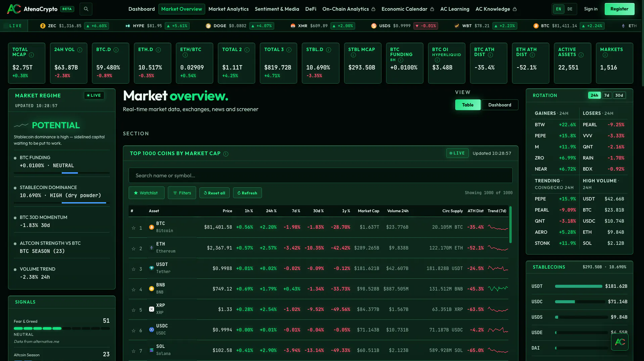This screenshot has height=361, width=644.
Task: Toggle the watchlist star for XRP
Action: (x=133, y=310)
